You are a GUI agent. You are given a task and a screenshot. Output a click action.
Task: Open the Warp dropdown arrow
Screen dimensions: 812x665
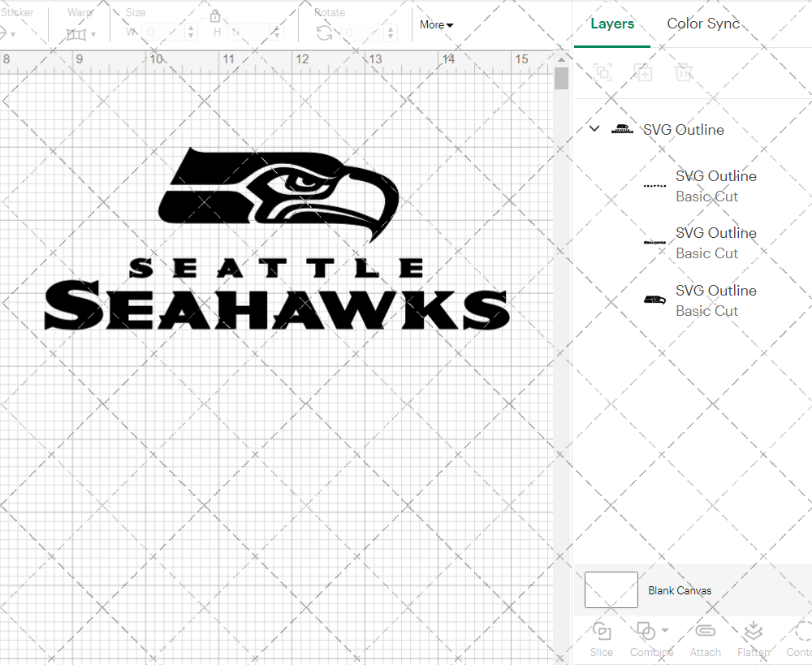[93, 36]
